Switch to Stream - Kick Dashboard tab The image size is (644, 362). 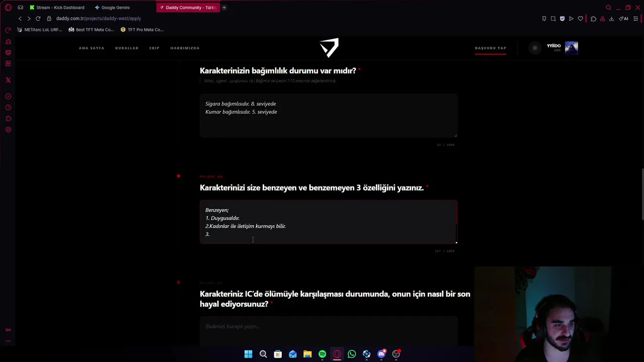[57, 8]
